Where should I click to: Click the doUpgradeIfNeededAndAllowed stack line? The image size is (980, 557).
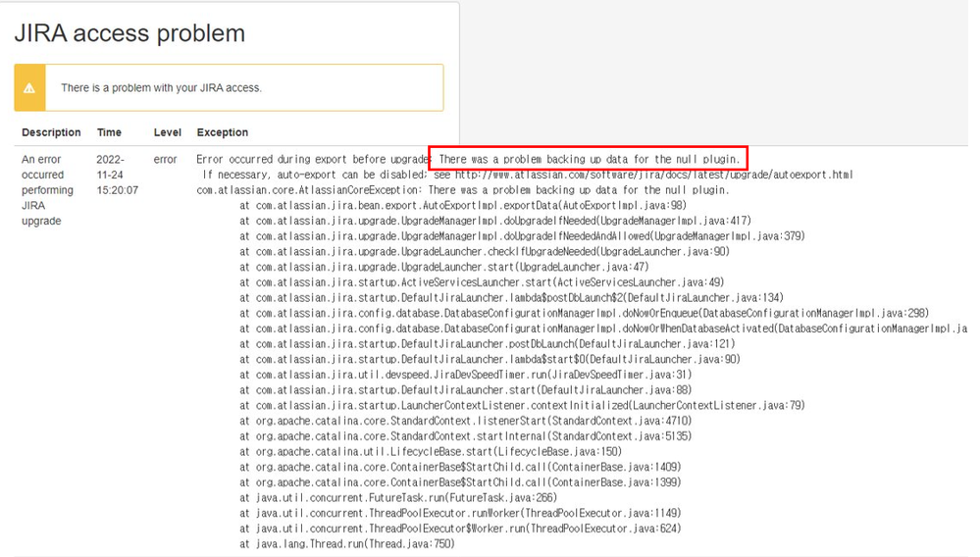523,236
